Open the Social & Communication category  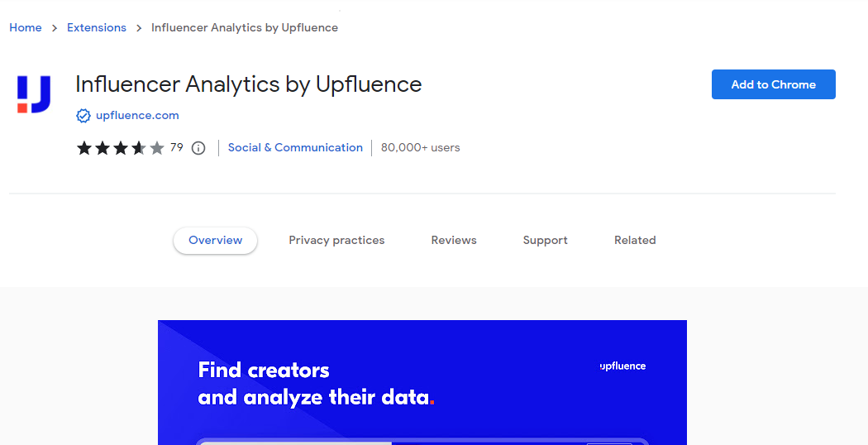pyautogui.click(x=295, y=147)
